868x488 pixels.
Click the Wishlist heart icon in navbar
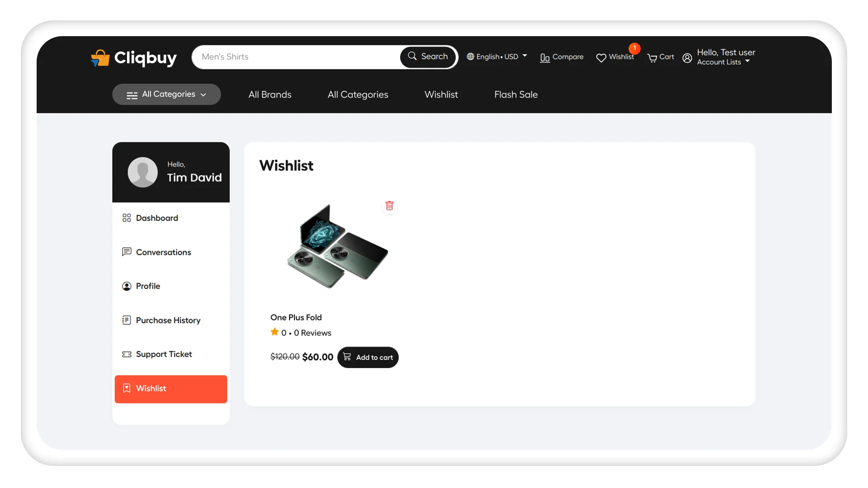pyautogui.click(x=600, y=57)
